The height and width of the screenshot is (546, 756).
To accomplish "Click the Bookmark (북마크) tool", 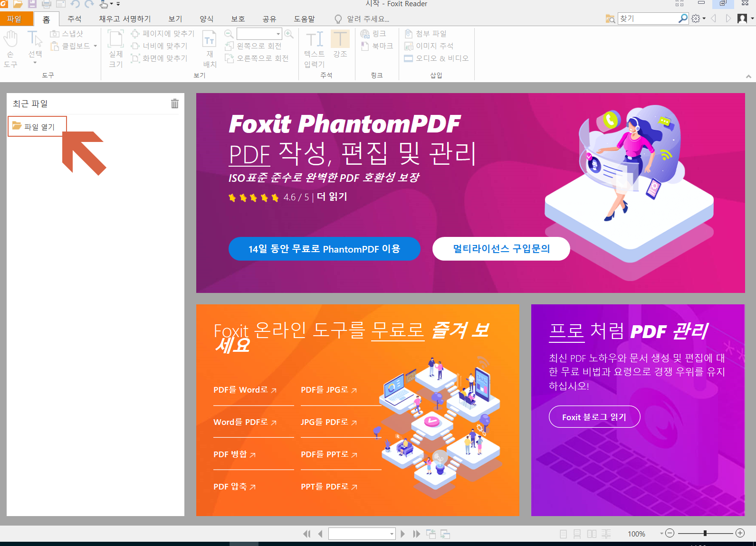I will [377, 46].
